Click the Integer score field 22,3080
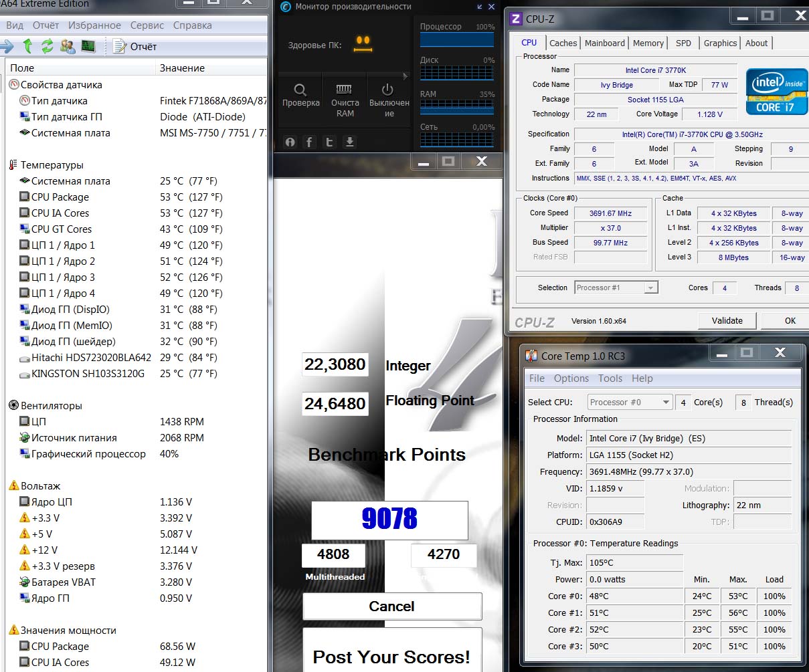Viewport: 809px width, 672px height. [x=335, y=364]
